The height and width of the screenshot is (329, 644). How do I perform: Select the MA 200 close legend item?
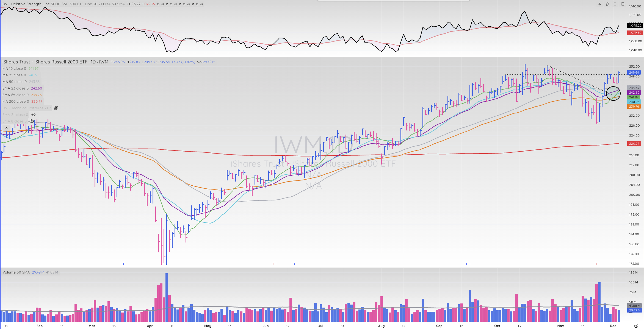(16, 101)
